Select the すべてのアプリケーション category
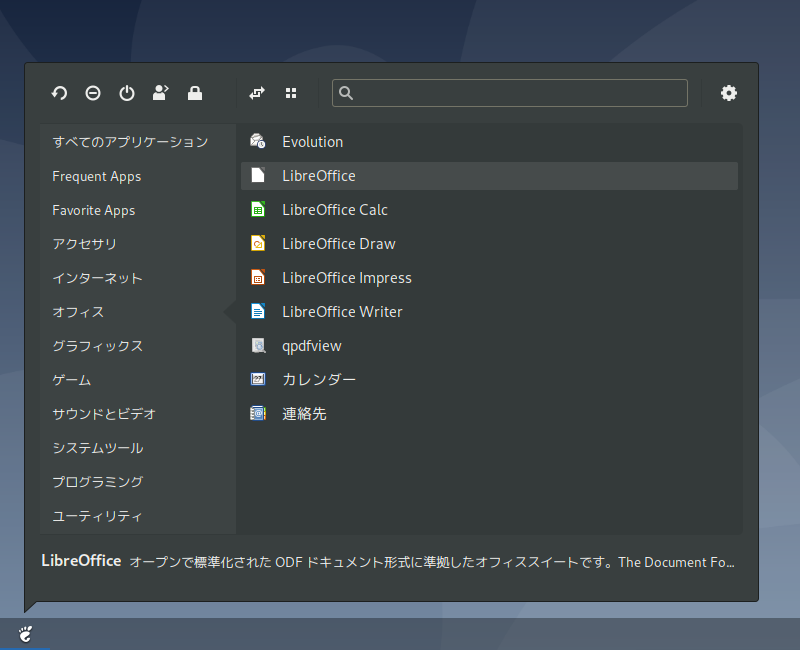The height and width of the screenshot is (650, 800). [130, 142]
